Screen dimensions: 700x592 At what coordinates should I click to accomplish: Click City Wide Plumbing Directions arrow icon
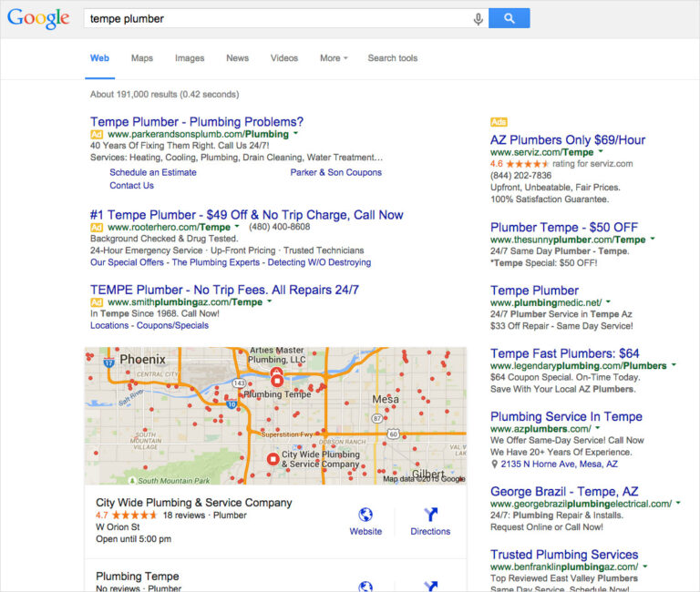pyautogui.click(x=430, y=515)
